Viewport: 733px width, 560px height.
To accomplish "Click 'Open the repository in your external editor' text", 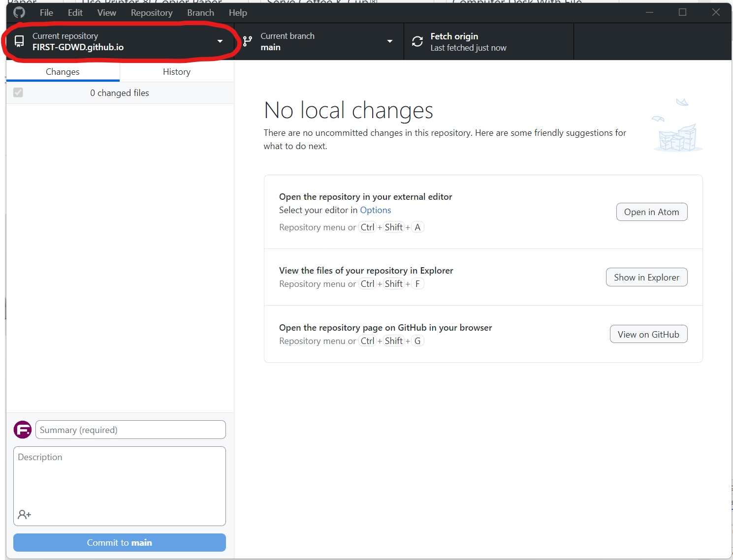I will [366, 197].
